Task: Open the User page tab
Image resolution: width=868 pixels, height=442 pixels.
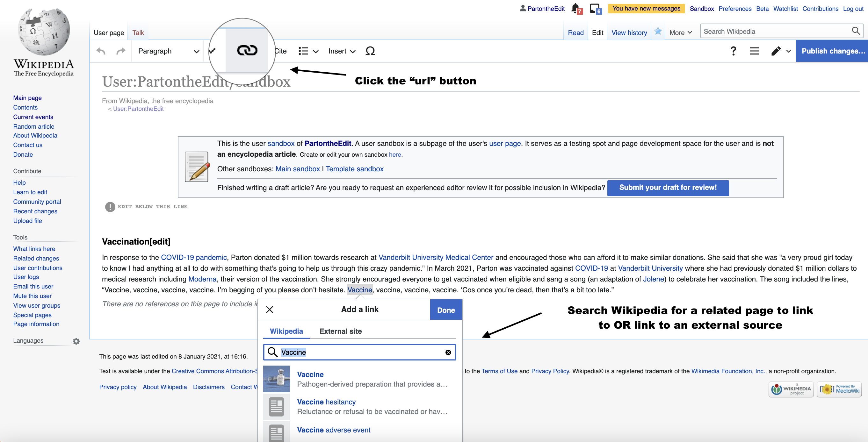Action: click(108, 33)
